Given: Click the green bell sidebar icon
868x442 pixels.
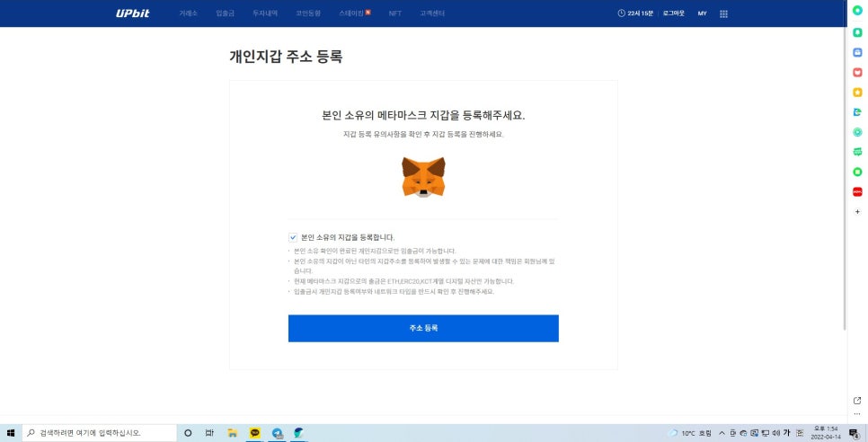Looking at the screenshot, I should pos(857,32).
